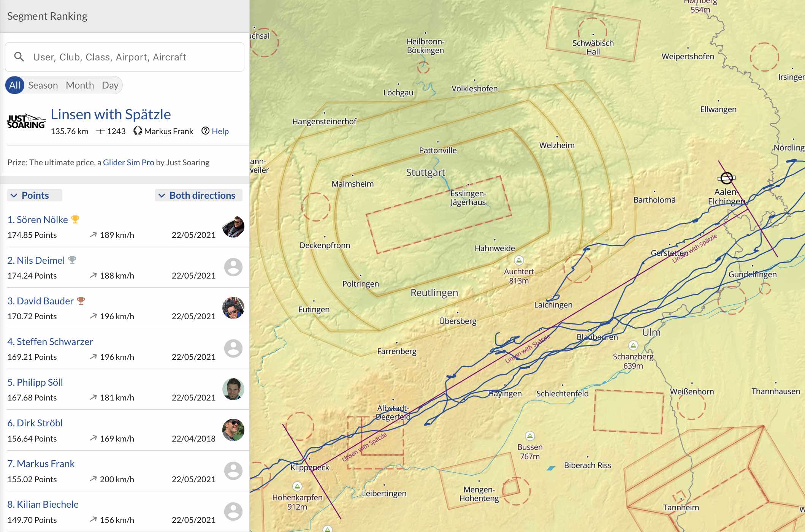Switch filter to Season
The width and height of the screenshot is (805, 532).
[x=43, y=85]
